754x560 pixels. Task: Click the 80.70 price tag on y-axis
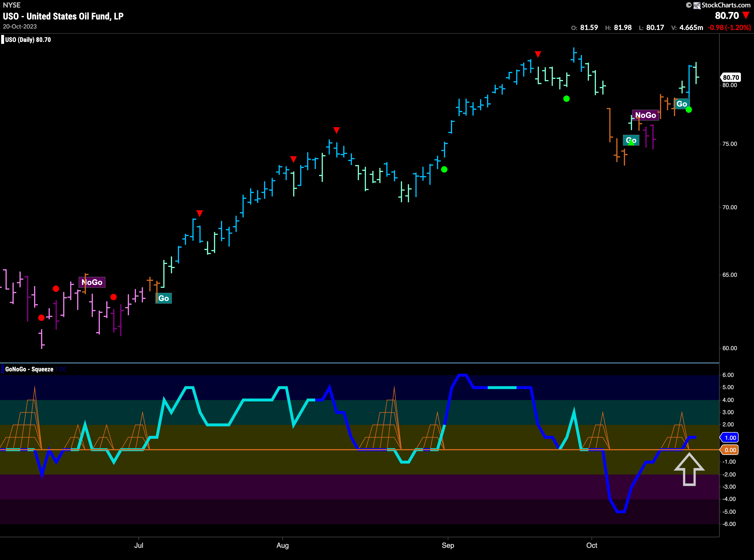(x=731, y=77)
